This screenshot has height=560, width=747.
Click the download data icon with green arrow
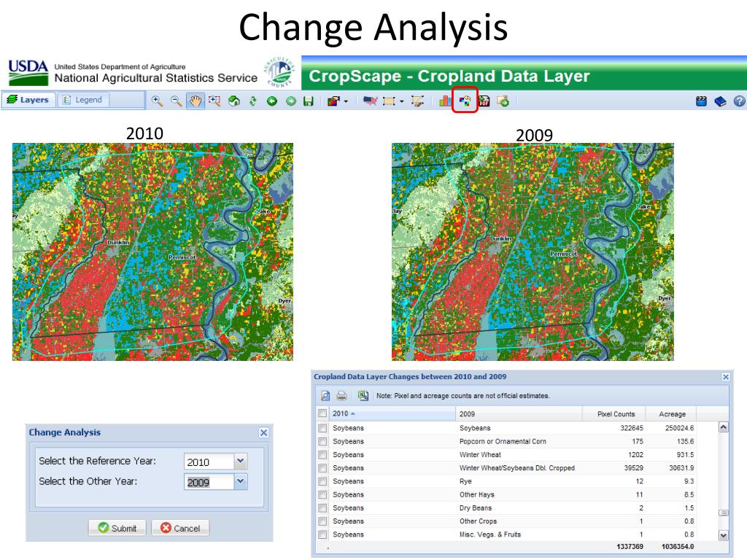tap(503, 101)
